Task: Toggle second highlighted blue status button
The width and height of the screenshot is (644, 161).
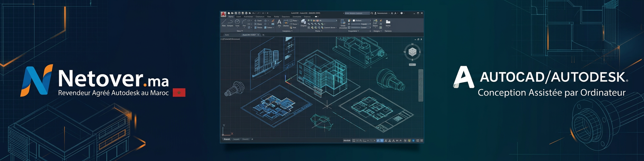Action: pos(382,141)
